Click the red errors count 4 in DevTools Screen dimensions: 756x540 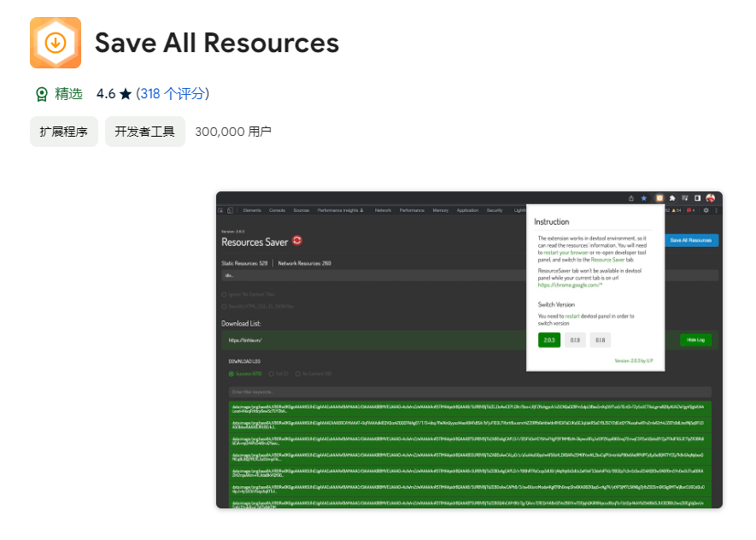pyautogui.click(x=691, y=211)
